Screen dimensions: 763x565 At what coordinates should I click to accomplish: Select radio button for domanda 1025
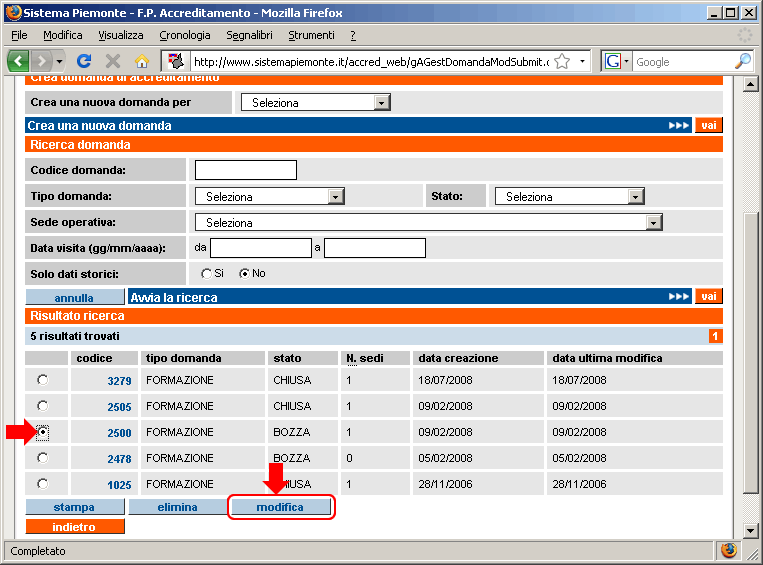pos(42,484)
